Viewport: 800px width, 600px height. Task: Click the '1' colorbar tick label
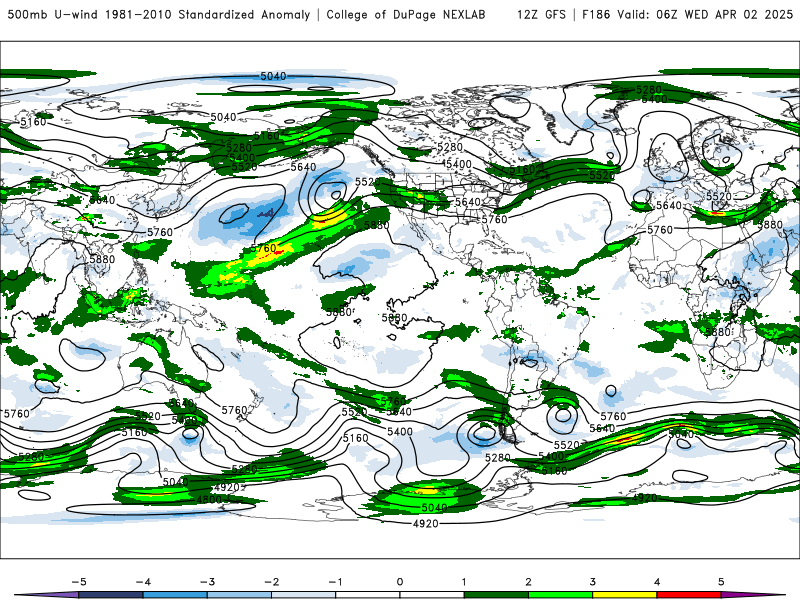click(x=464, y=582)
